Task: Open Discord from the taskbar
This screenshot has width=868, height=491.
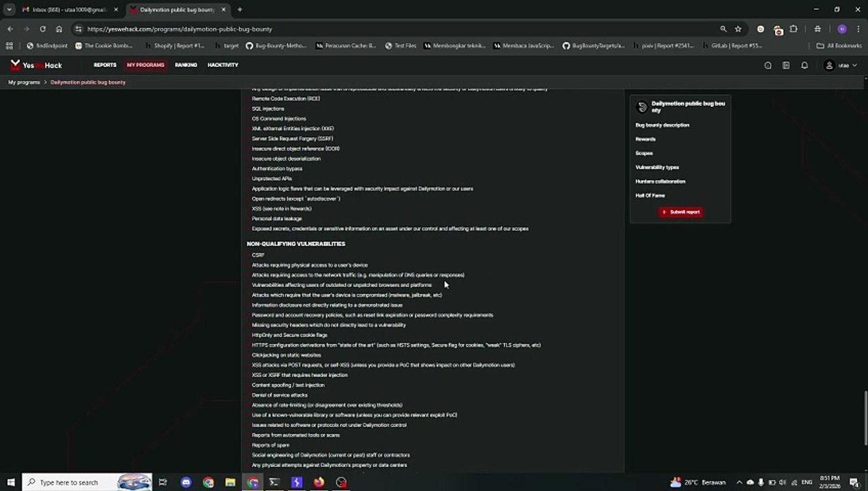Action: 186,482
